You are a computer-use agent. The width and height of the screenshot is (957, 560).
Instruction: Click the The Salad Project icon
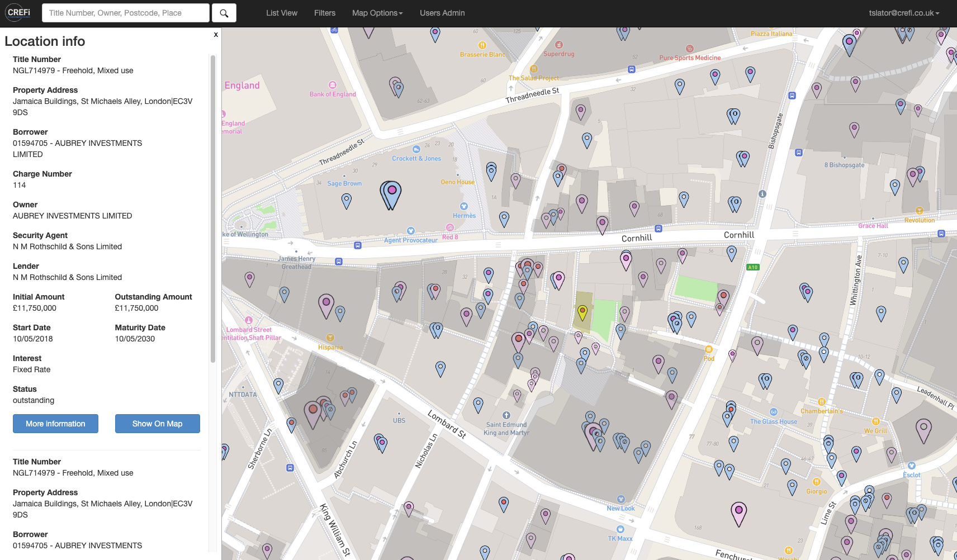(534, 69)
